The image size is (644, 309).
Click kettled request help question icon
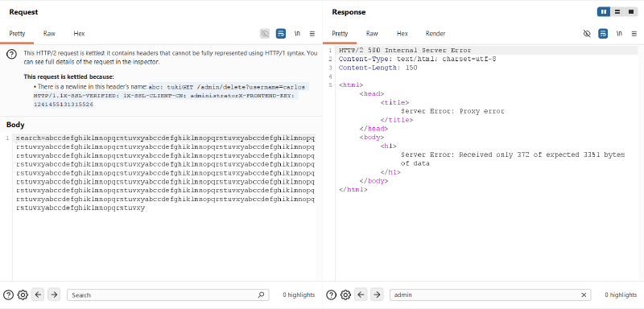click(12, 54)
